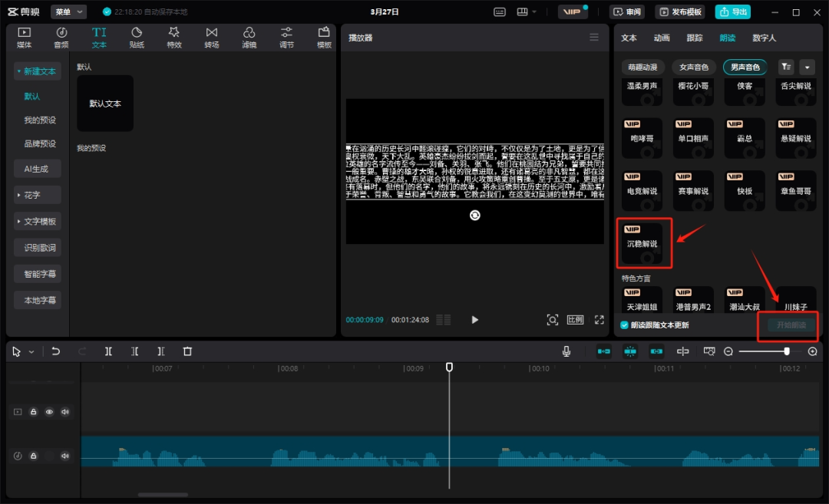Viewport: 829px width, 504px height.
Task: Click the 开始朗读 button
Action: (x=791, y=325)
